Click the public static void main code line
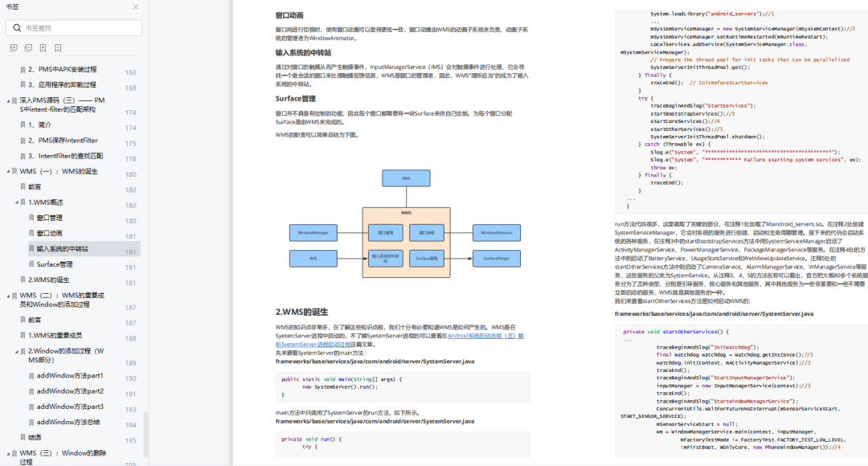The width and height of the screenshot is (868, 466). coord(341,380)
